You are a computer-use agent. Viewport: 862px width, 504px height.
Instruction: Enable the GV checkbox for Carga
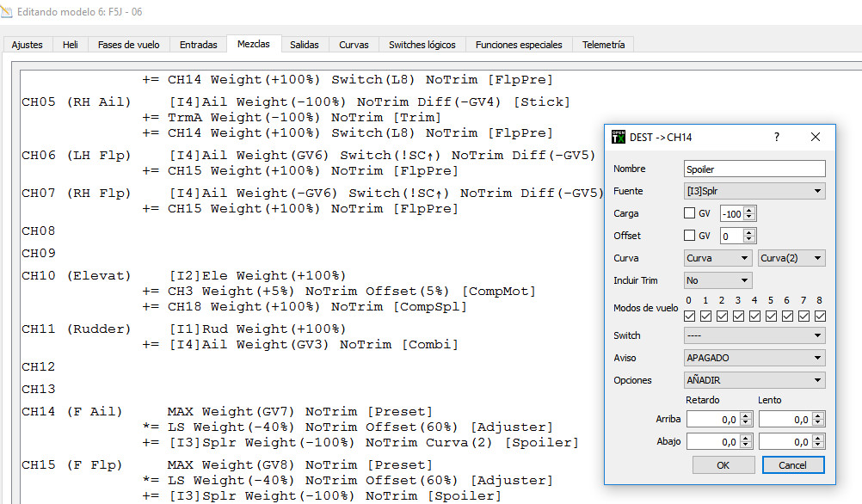pyautogui.click(x=690, y=213)
